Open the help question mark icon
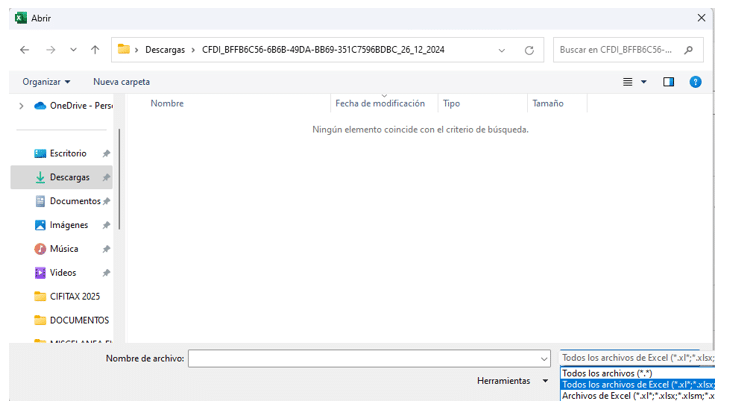Viewport: 742px width, 412px height. pos(695,82)
